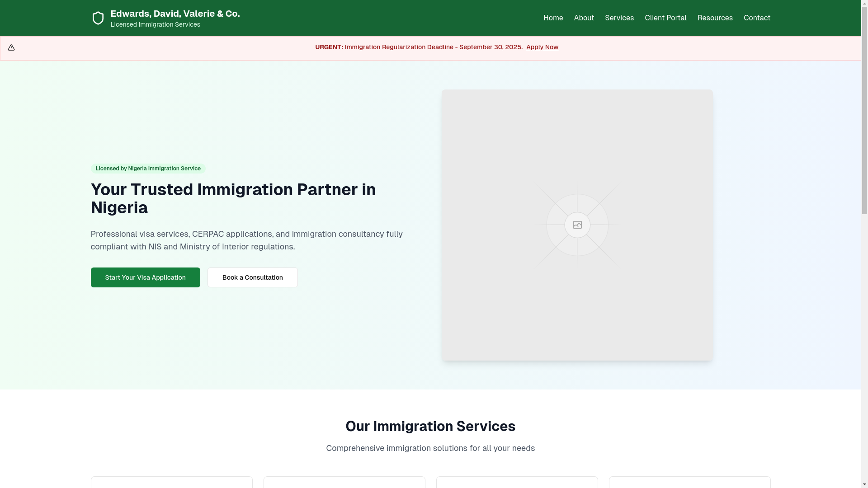Image resolution: width=868 pixels, height=488 pixels.
Task: Click the hero image placeholder card
Action: coord(577,225)
